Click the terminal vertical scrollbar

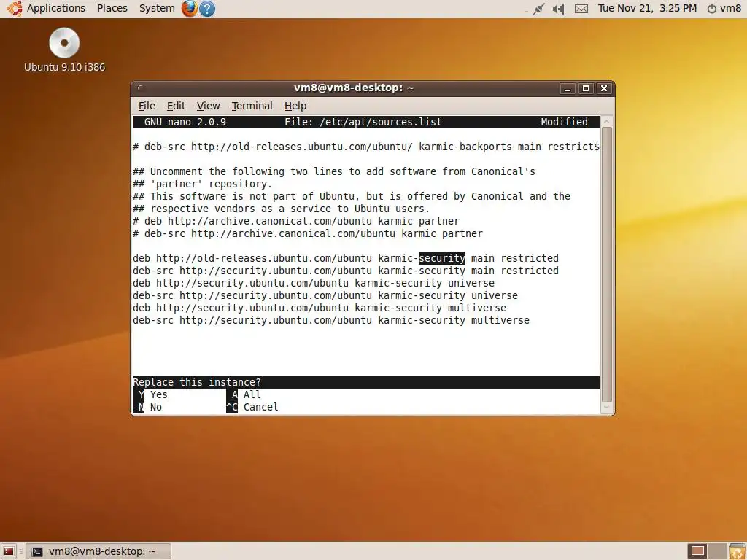[606, 264]
